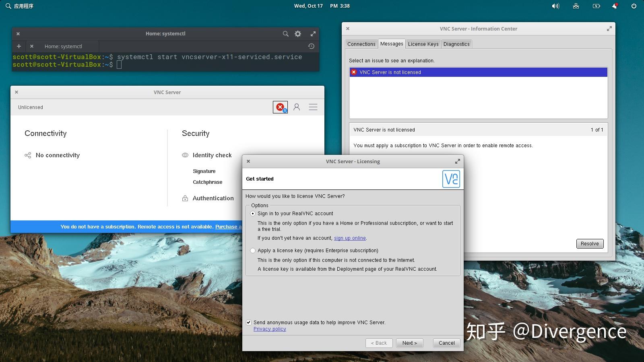Click the Identity check eye icon
This screenshot has width=644, height=362.
185,155
